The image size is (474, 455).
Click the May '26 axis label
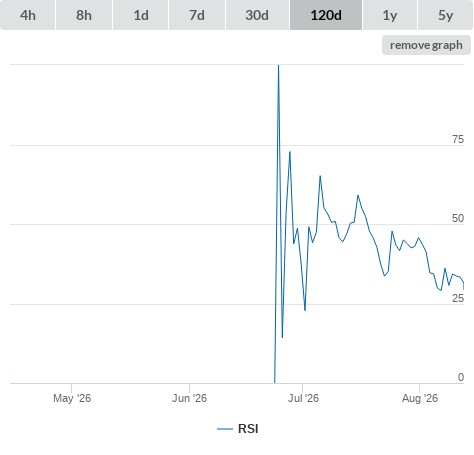click(72, 398)
